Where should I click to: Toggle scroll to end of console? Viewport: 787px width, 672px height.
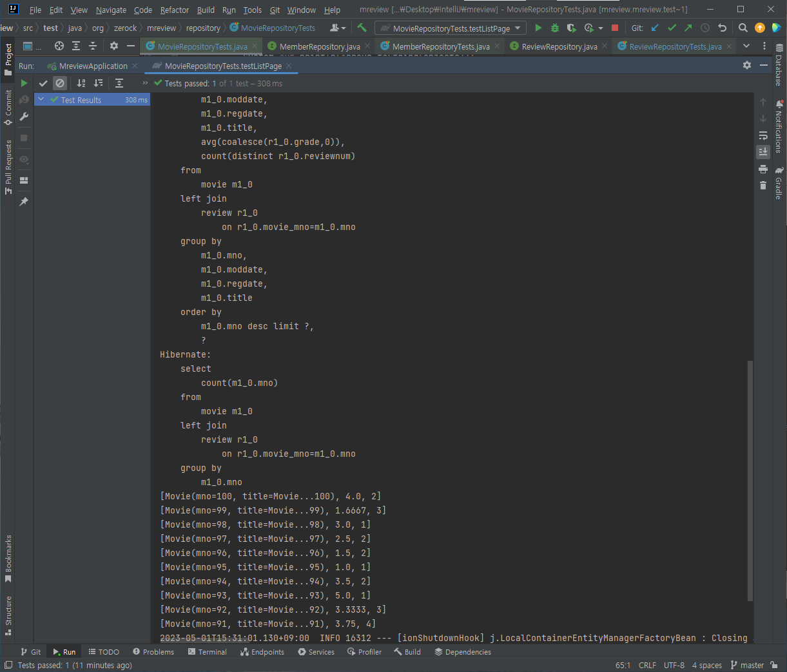(x=763, y=152)
